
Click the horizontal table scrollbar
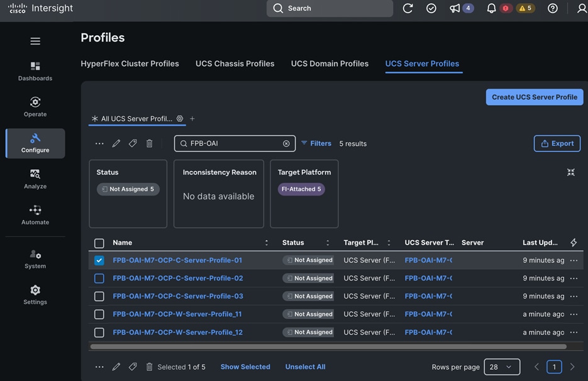click(328, 346)
